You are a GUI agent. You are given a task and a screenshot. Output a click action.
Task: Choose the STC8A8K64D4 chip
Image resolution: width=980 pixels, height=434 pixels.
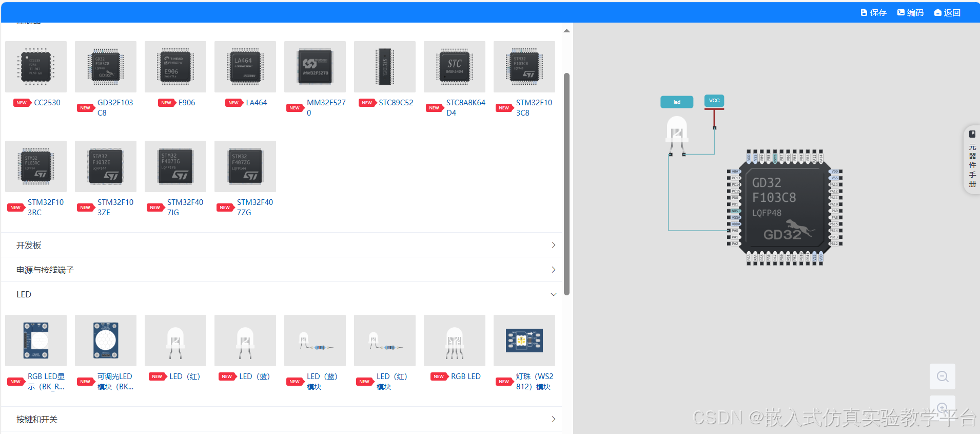click(455, 67)
